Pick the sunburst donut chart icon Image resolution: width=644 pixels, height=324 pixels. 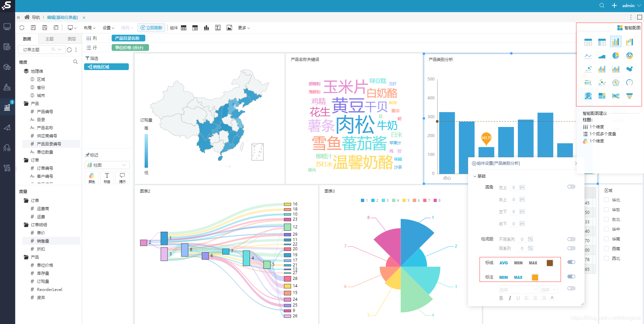pos(629,56)
